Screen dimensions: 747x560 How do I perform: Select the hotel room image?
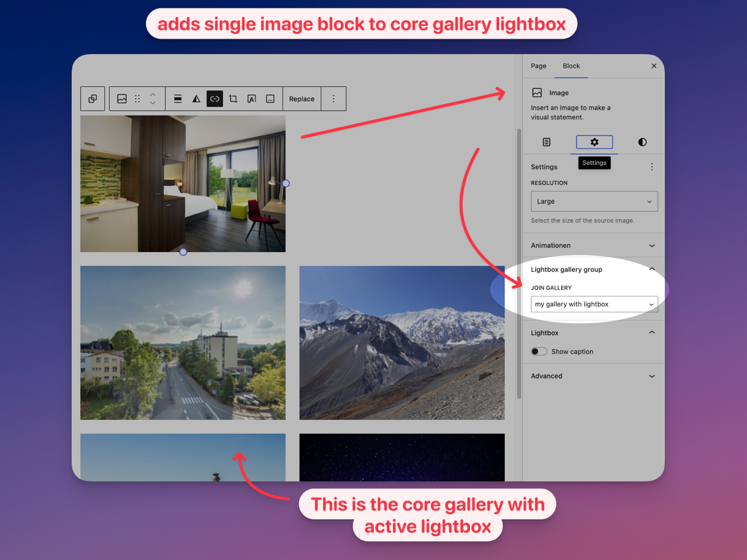[183, 184]
